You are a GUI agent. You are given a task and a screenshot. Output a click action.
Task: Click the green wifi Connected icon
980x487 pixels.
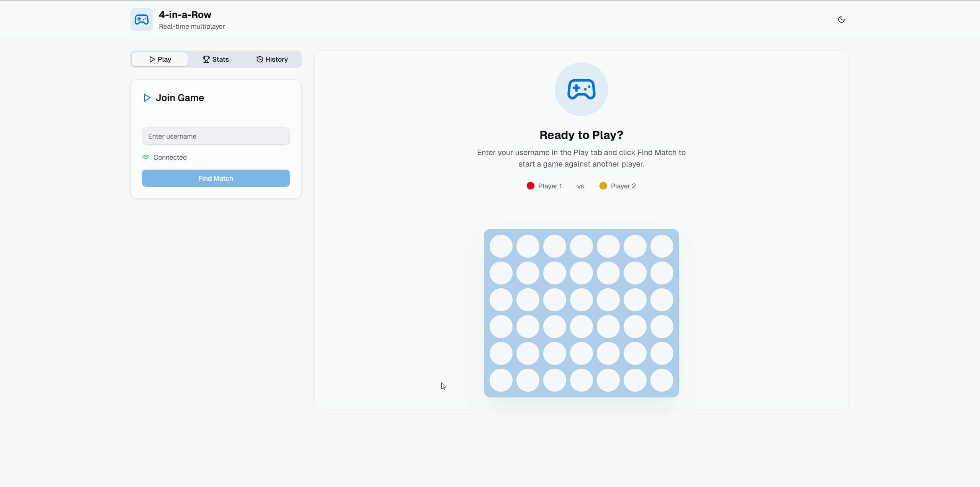[146, 157]
